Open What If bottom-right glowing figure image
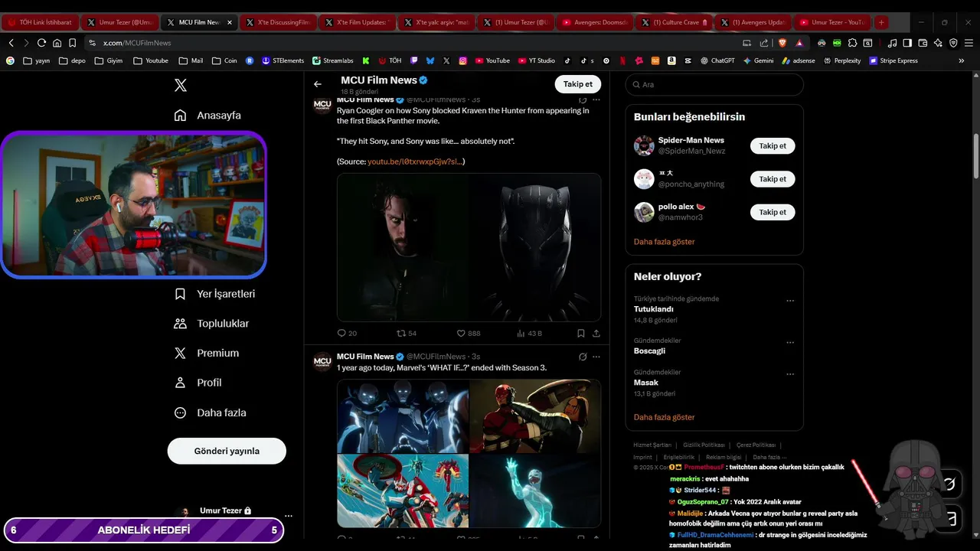Screen dimensions: 980x551 (535, 491)
